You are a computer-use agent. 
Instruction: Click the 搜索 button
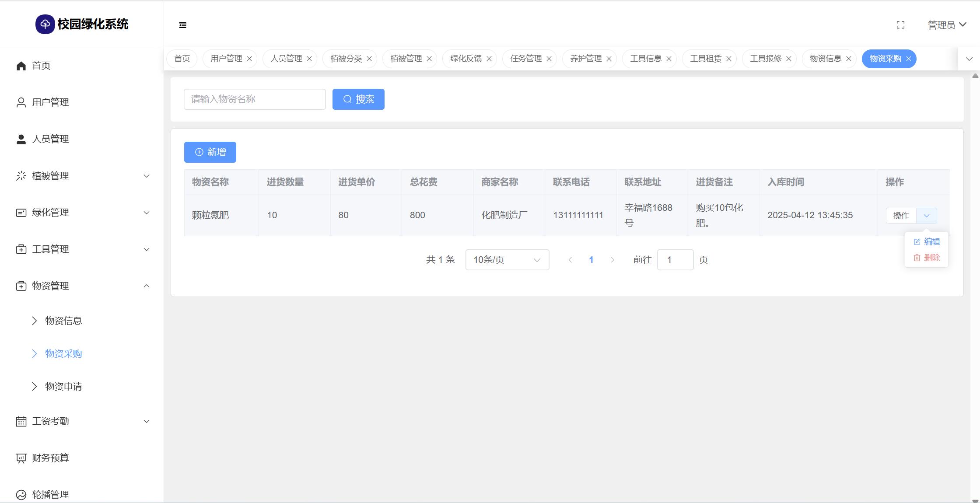358,99
